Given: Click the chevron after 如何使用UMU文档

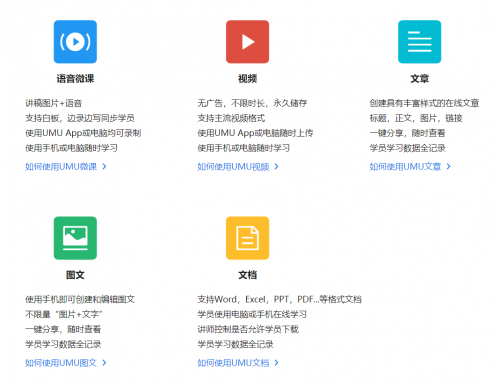Looking at the screenshot, I should tap(276, 363).
